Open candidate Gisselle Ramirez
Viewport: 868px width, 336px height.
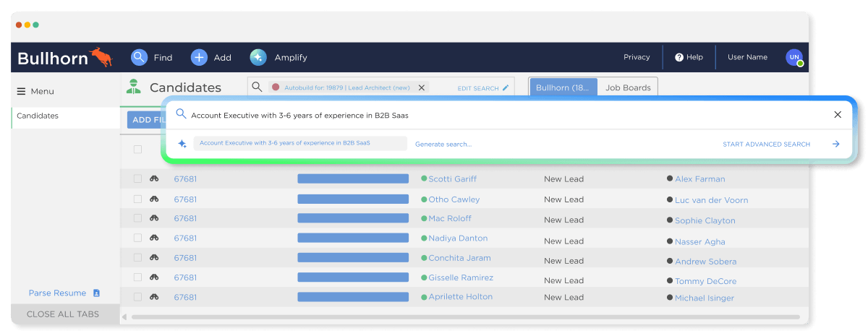tap(461, 277)
